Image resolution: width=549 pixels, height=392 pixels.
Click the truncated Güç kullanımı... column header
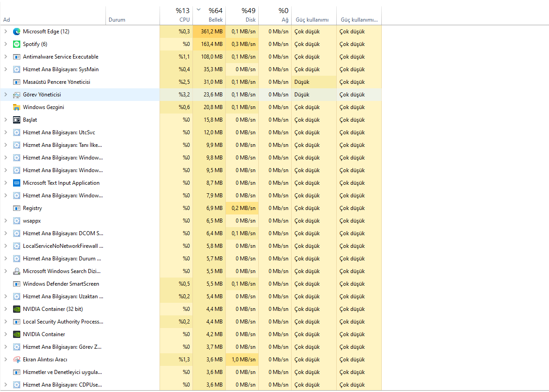pyautogui.click(x=359, y=15)
